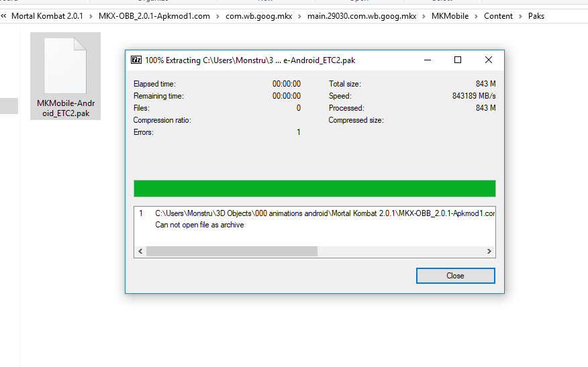Expand chevron after Content breadcrumb

point(520,17)
